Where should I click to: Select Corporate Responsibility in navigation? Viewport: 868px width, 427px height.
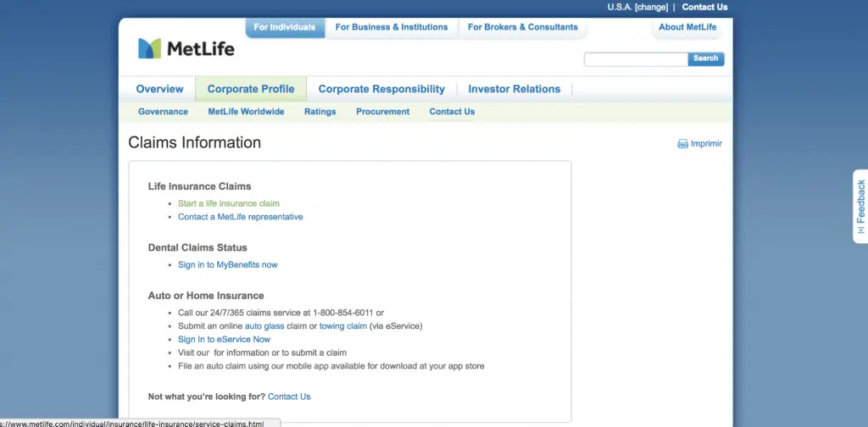pos(381,89)
